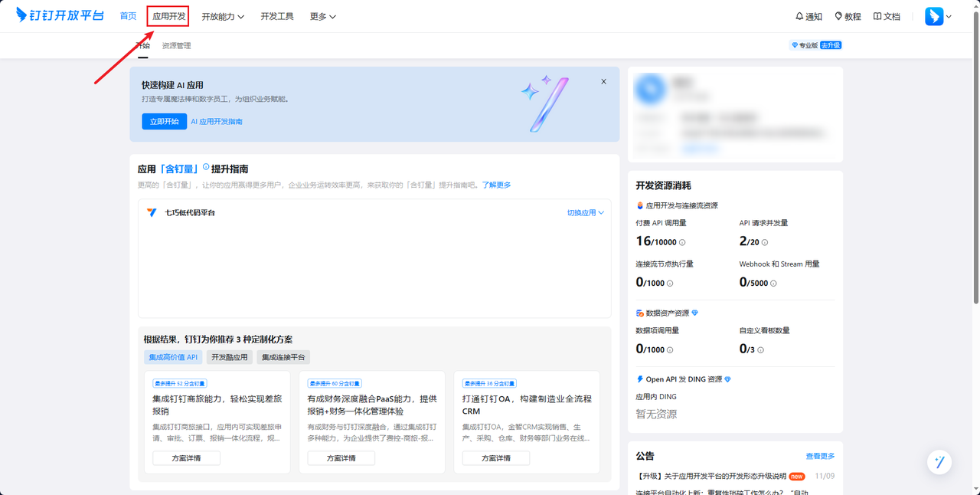Click the 应用开发与连接流资源 icon
The height and width of the screenshot is (495, 980).
640,205
